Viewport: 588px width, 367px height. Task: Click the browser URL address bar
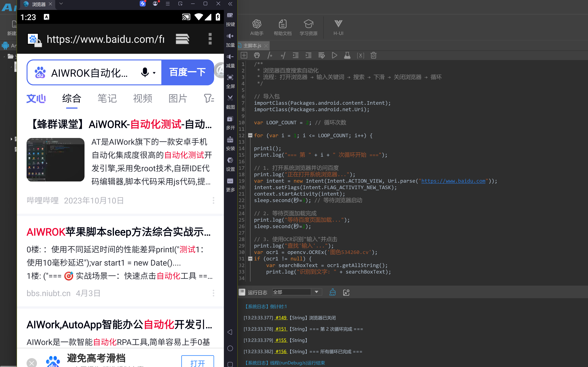tap(106, 39)
